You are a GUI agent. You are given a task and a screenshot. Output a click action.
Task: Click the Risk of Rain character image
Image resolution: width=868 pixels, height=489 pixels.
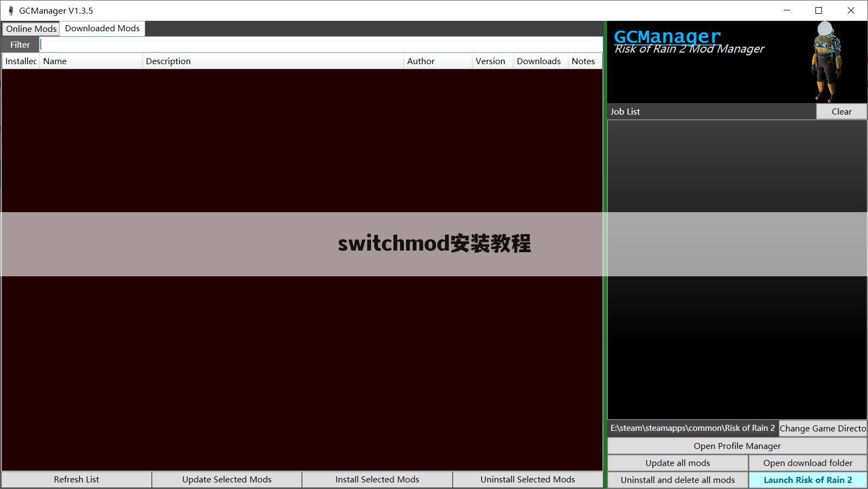(x=826, y=61)
